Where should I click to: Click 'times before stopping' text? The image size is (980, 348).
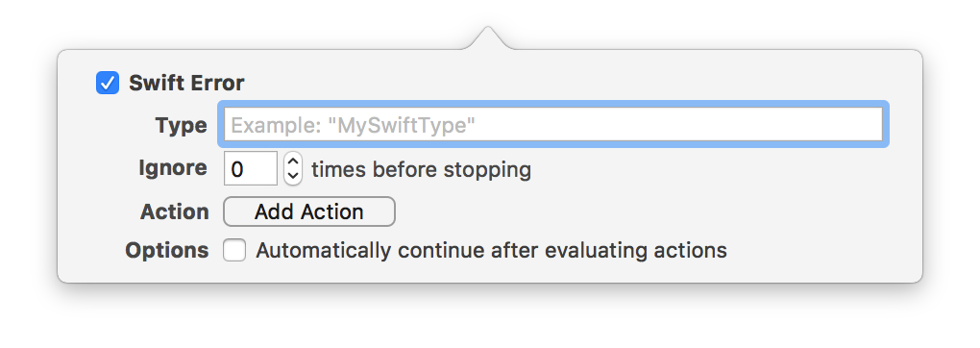pos(421,169)
